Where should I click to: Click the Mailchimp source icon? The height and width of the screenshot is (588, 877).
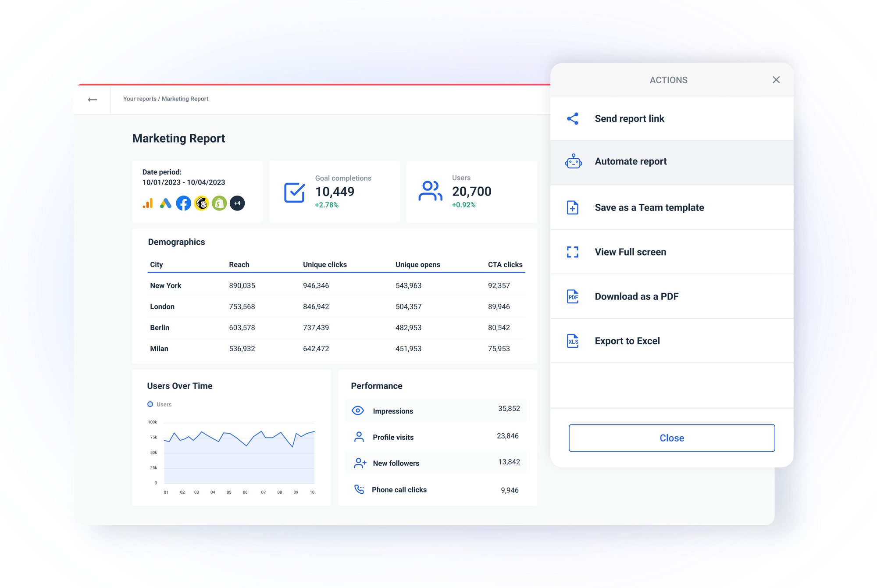pos(201,203)
